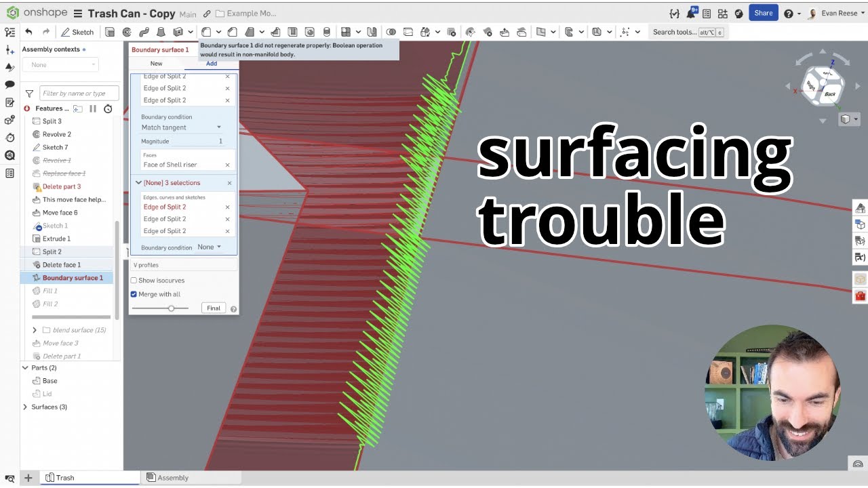The width and height of the screenshot is (868, 488).
Task: Click the V profiles section header
Action: point(184,265)
